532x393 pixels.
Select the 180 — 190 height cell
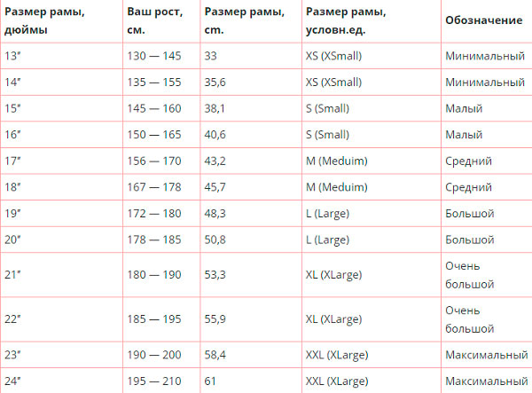(x=154, y=275)
